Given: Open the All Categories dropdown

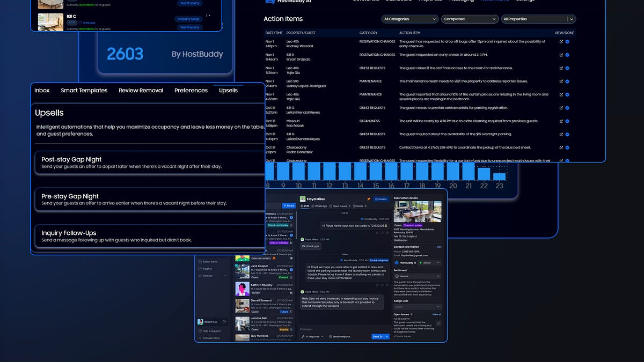Looking at the screenshot, I should [411, 19].
